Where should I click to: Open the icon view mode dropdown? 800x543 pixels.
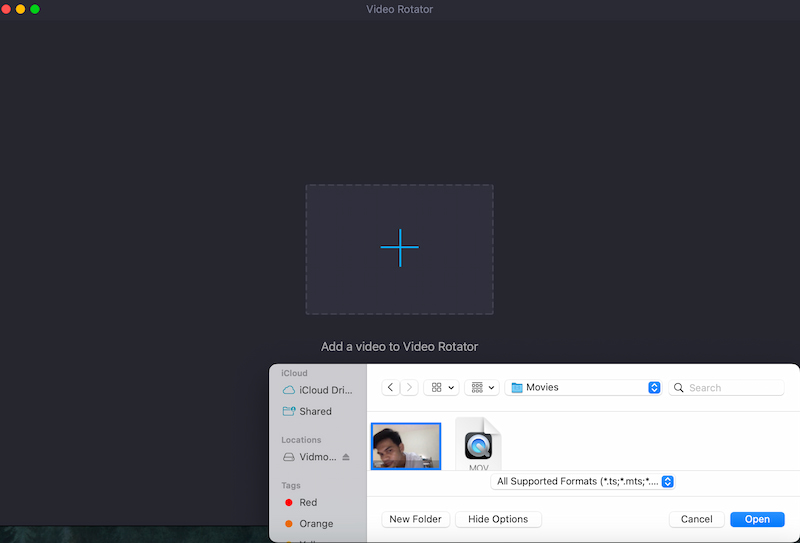[443, 388]
